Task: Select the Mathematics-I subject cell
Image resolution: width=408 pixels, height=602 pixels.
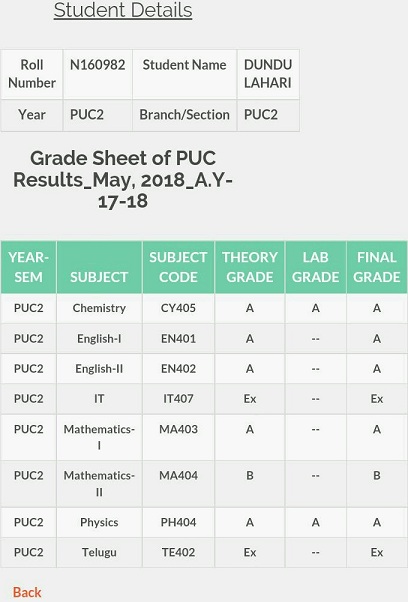Action: coord(99,437)
